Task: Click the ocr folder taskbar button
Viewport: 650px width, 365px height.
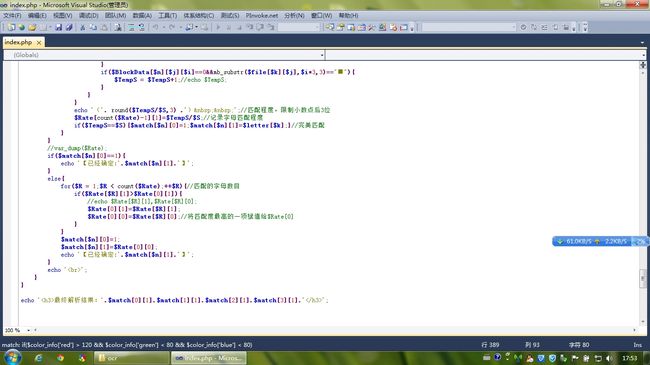Action: point(132,358)
